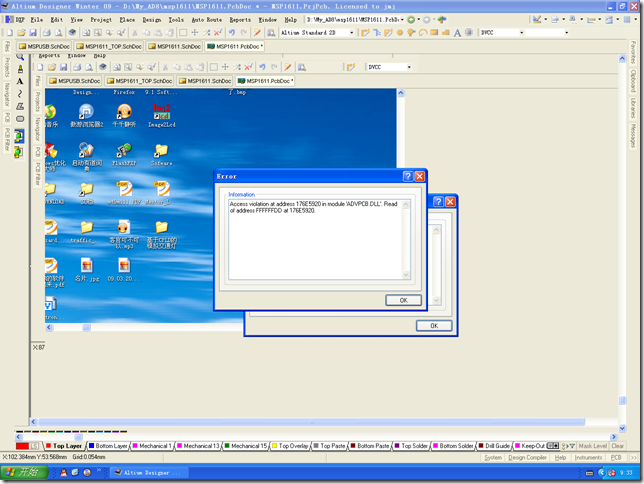The image size is (644, 484).
Task: Click the Cut scissors icon
Action: (134, 32)
